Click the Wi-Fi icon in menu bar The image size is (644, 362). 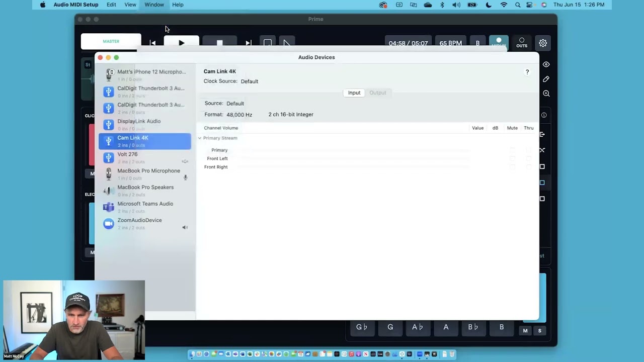pos(504,5)
